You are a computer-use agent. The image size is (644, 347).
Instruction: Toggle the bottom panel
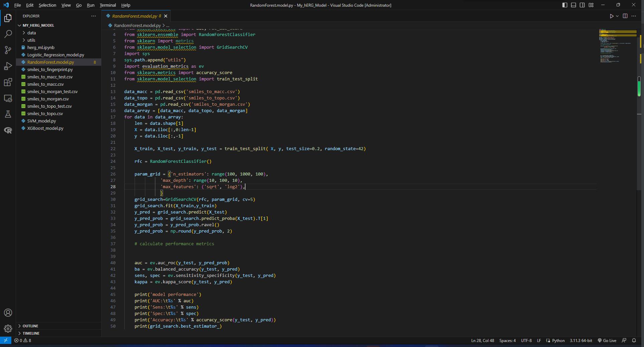click(574, 5)
